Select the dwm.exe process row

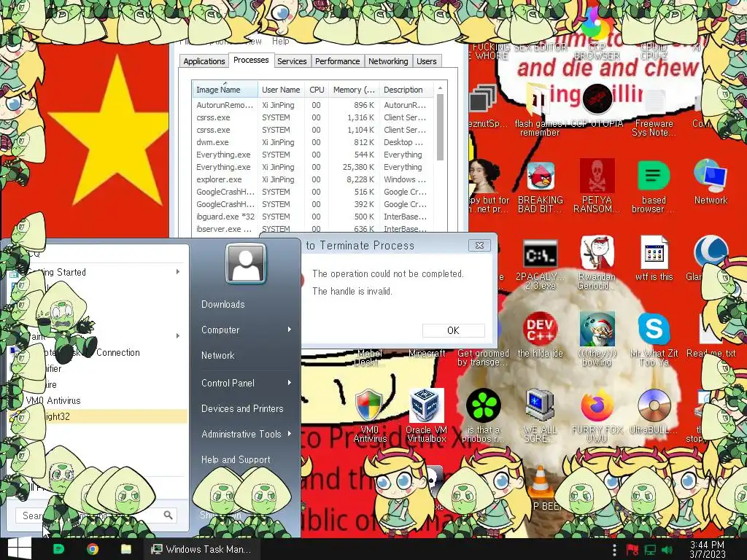point(311,142)
